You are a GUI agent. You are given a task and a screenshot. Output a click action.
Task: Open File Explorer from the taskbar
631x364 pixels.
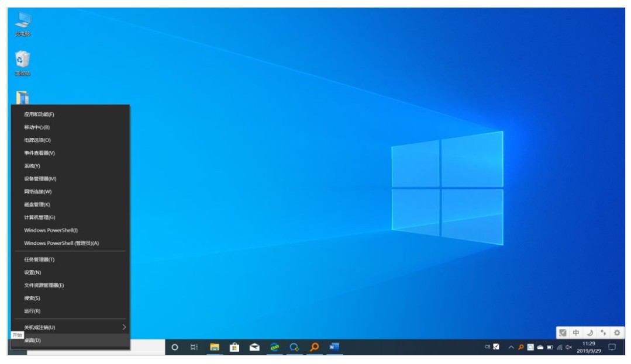pyautogui.click(x=215, y=347)
